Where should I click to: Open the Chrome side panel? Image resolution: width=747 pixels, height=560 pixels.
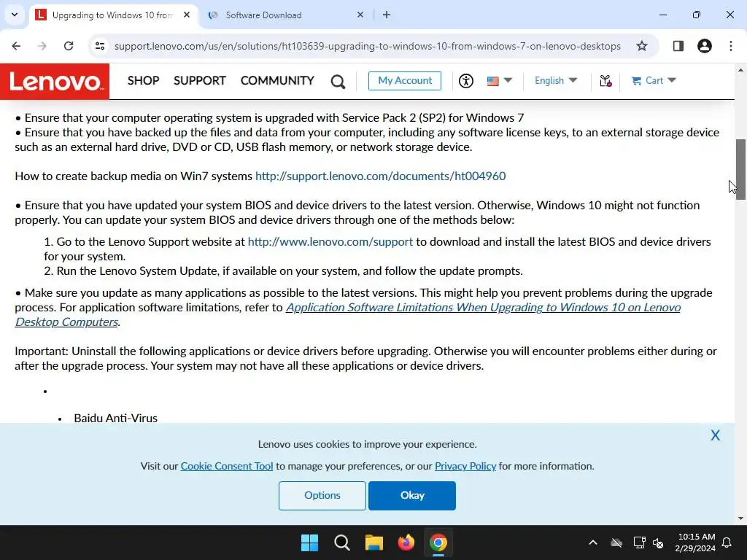pyautogui.click(x=678, y=46)
